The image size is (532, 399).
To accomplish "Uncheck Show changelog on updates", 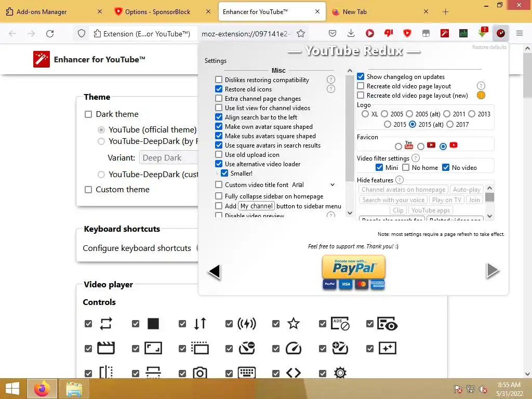I will tap(361, 77).
